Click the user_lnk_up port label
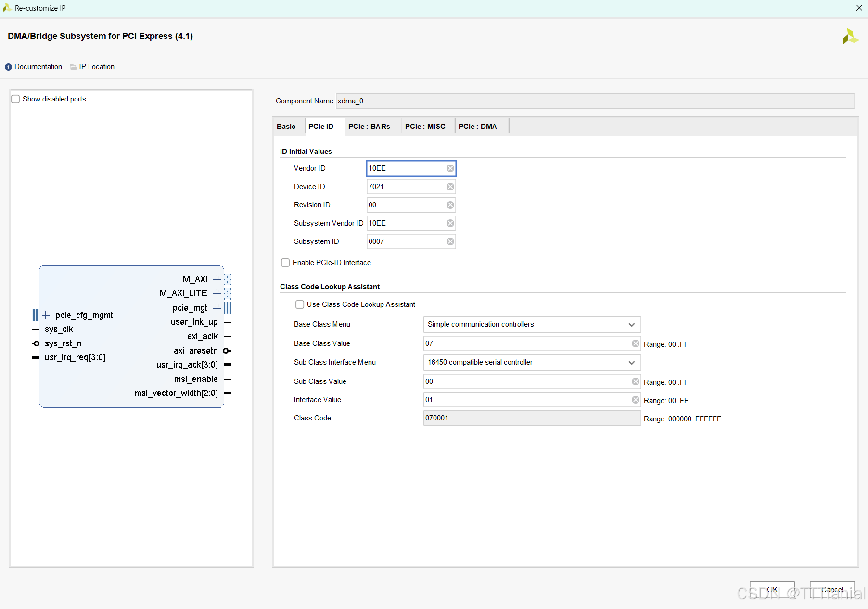This screenshot has width=868, height=609. click(194, 322)
